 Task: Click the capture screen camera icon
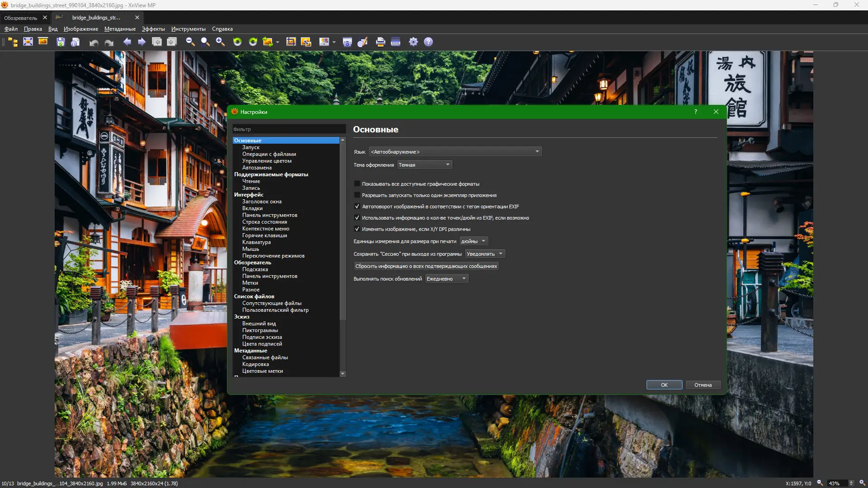(x=347, y=42)
